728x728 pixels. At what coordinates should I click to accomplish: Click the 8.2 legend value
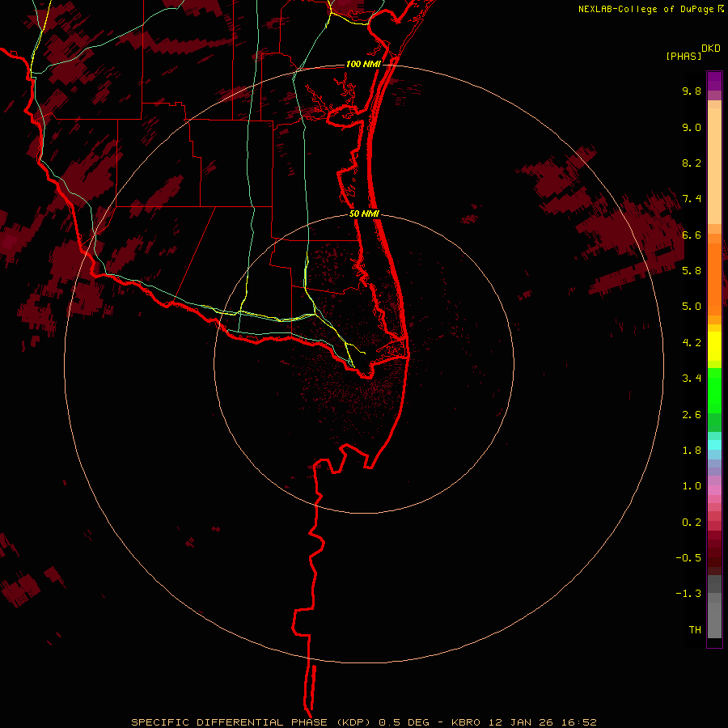[692, 163]
